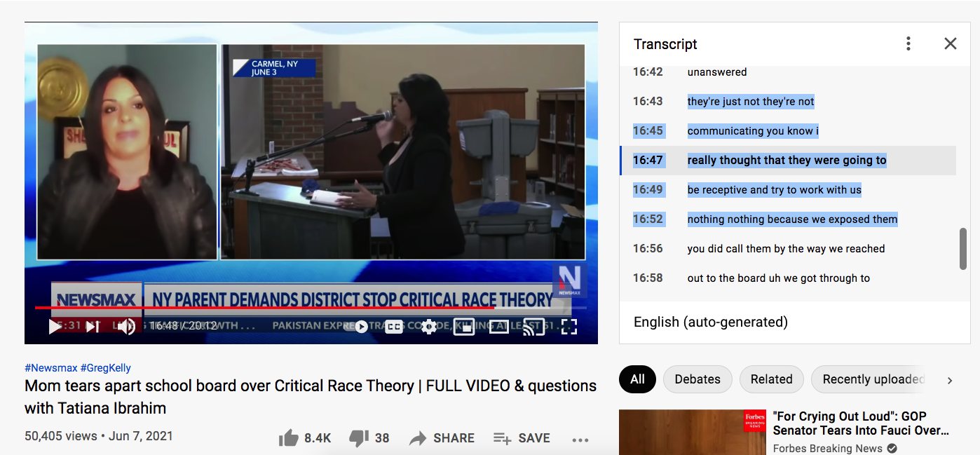
Task: Select the 'All' filter chip
Action: tap(637, 379)
